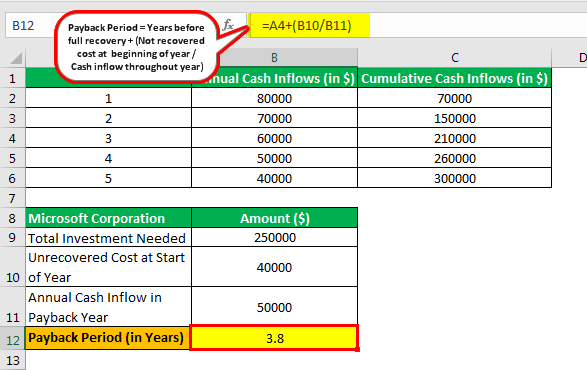
Task: Click annual inflow cell 50000 in row 5
Action: pyautogui.click(x=274, y=158)
